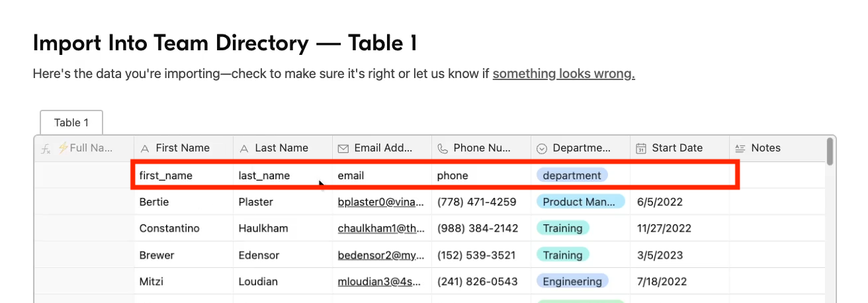Open the bplaster0 email link
Screen dimensions: 868x303
tap(380, 202)
